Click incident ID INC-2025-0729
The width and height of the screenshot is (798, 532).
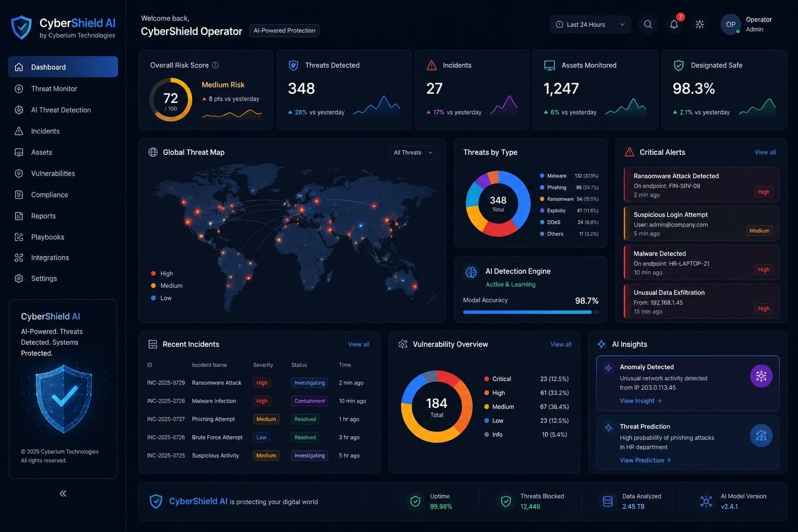point(166,383)
